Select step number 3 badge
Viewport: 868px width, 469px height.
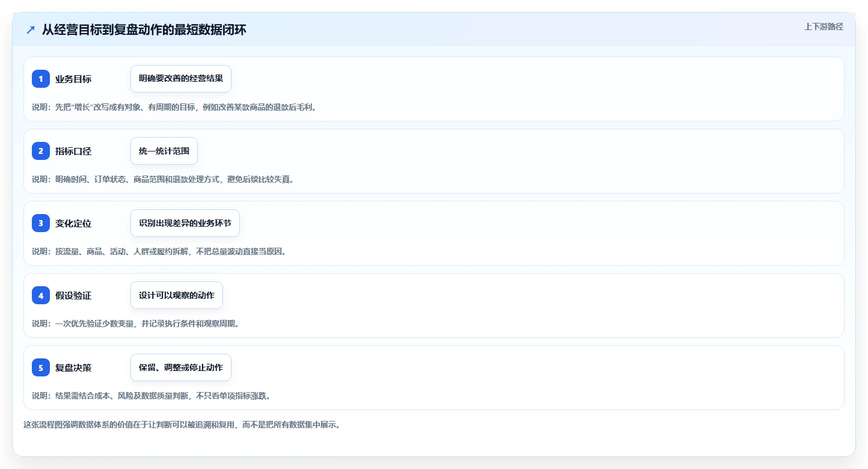(41, 223)
